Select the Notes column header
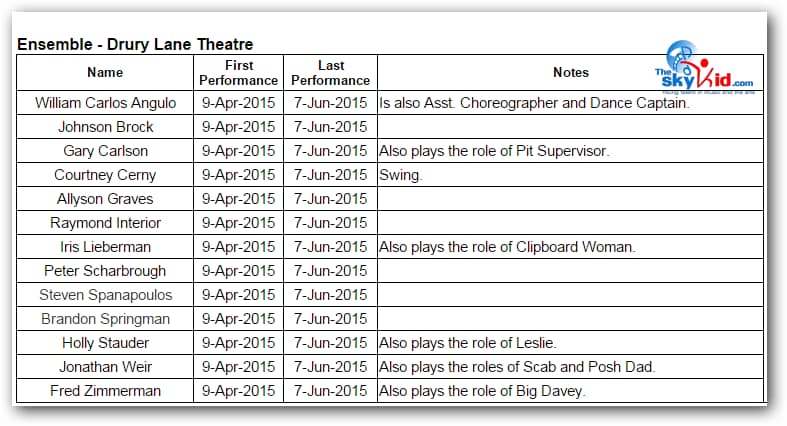 pyautogui.click(x=570, y=72)
